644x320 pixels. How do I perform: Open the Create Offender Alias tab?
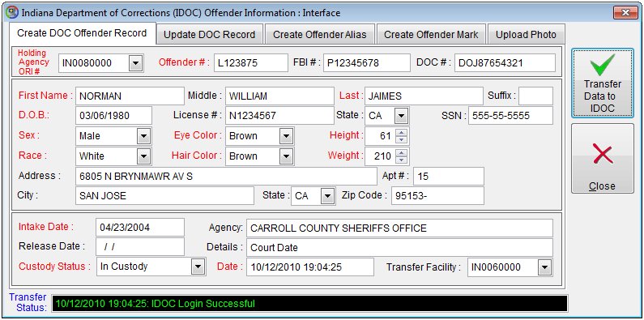[319, 35]
